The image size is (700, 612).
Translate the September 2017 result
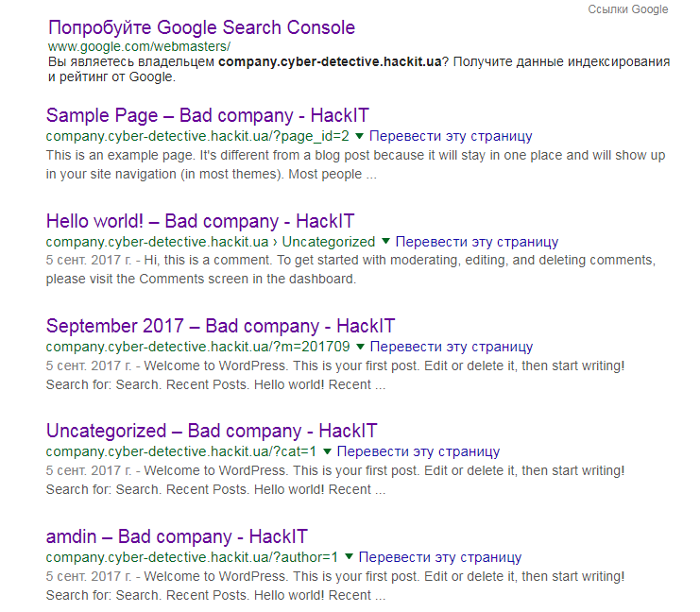(x=450, y=347)
